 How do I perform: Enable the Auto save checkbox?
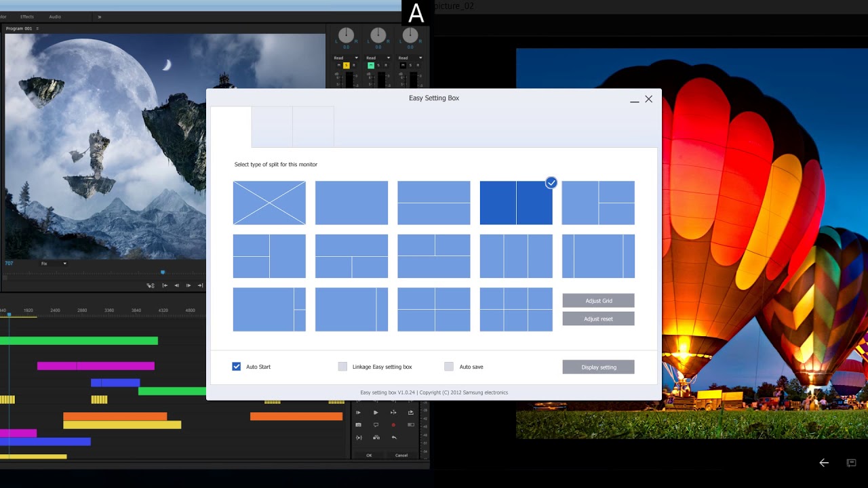coord(449,367)
